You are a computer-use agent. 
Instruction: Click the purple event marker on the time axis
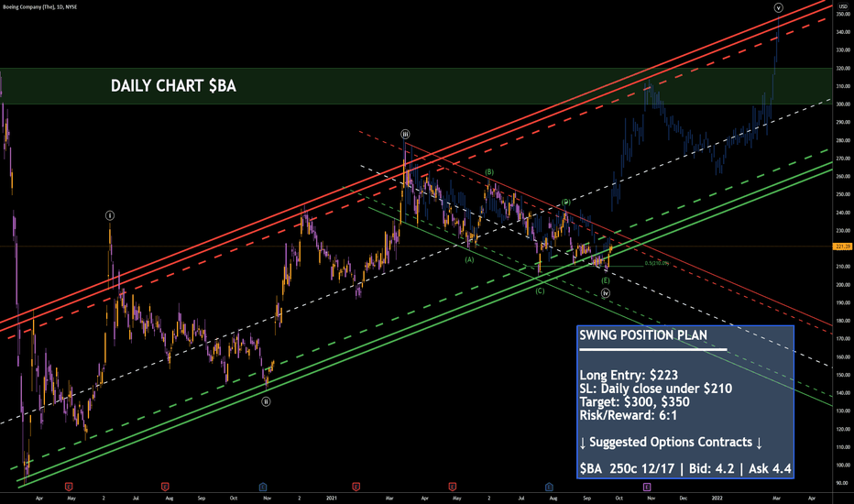647,487
